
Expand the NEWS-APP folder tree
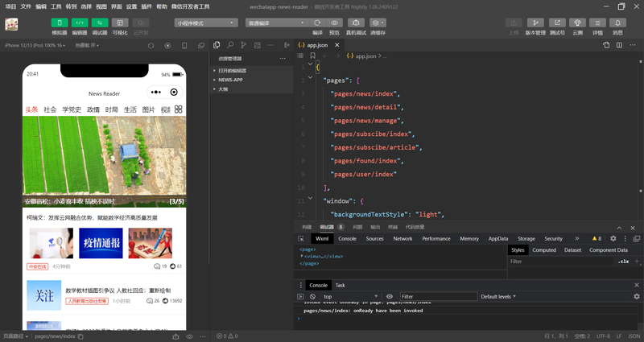click(230, 80)
